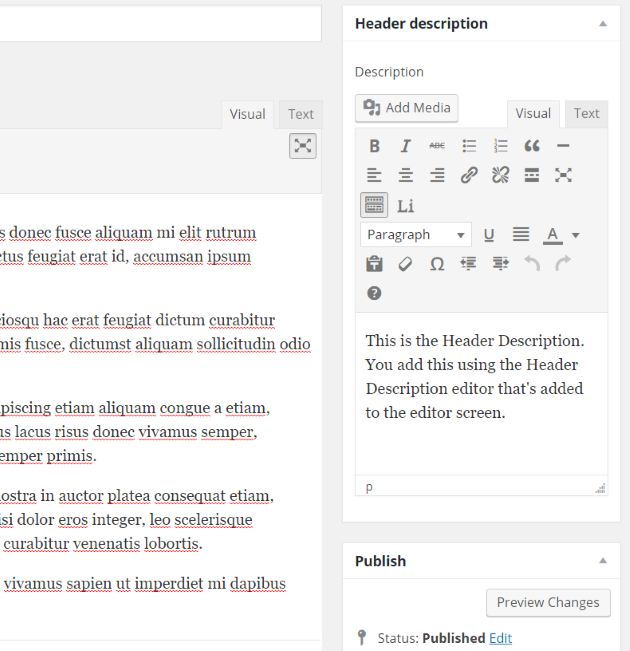Apply blockquote formatting
Screen dimensions: 630x651
532,146
